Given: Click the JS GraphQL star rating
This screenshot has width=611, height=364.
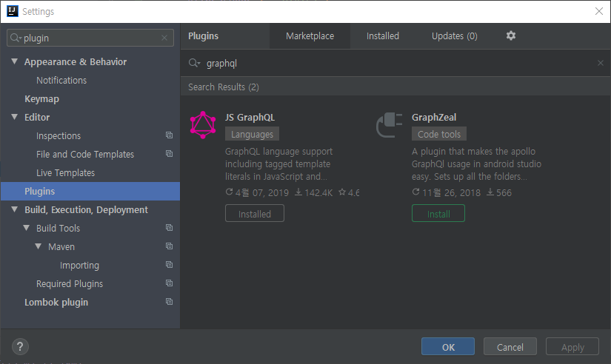Looking at the screenshot, I should click(349, 192).
